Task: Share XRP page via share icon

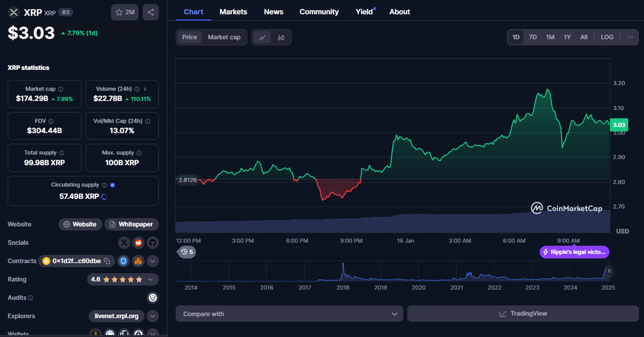Action: tap(150, 12)
